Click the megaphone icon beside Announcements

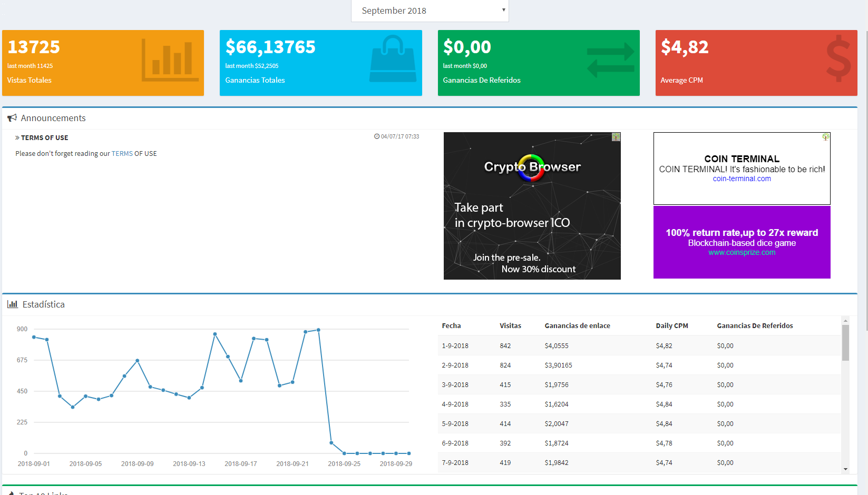click(x=12, y=118)
